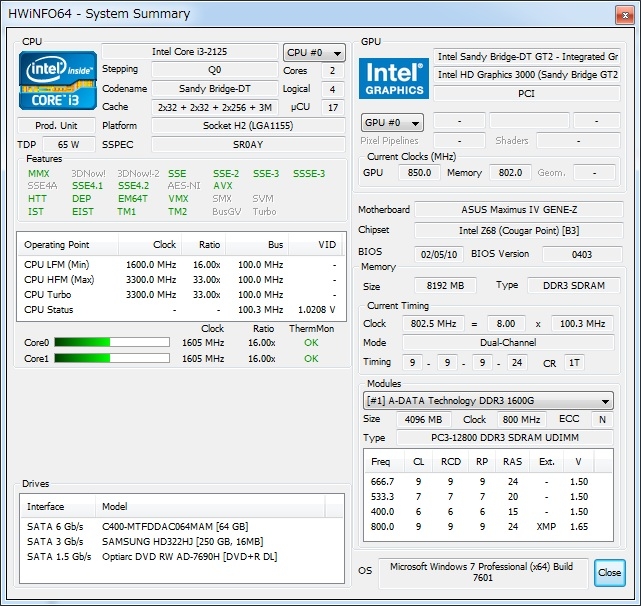Viewport: 641px width, 606px height.
Task: Click the DDR3 SDRAM type field
Action: 574,285
